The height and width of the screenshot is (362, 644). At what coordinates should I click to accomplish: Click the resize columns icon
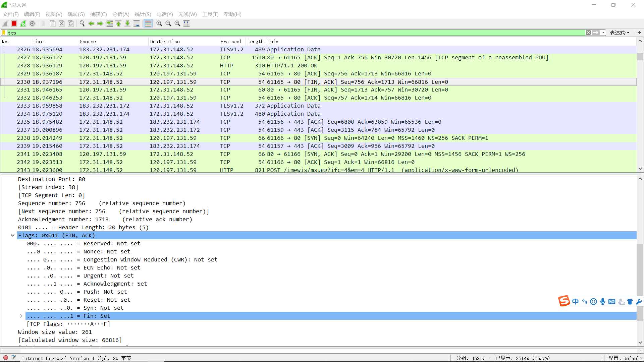tap(186, 23)
